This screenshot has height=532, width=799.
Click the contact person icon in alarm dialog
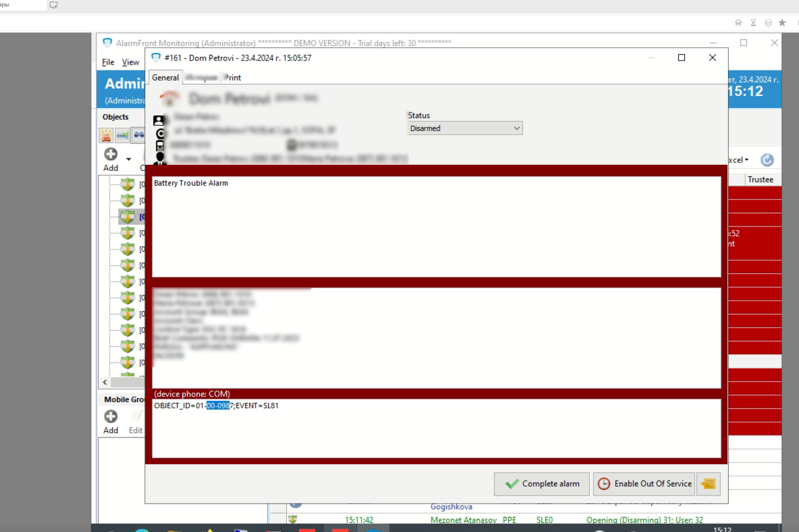[x=158, y=120]
